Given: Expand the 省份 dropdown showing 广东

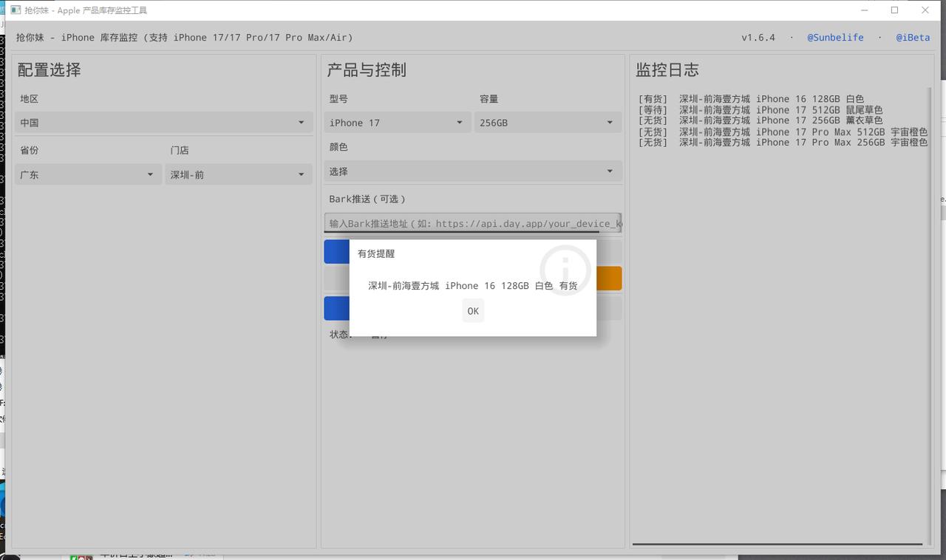Looking at the screenshot, I should click(x=88, y=174).
